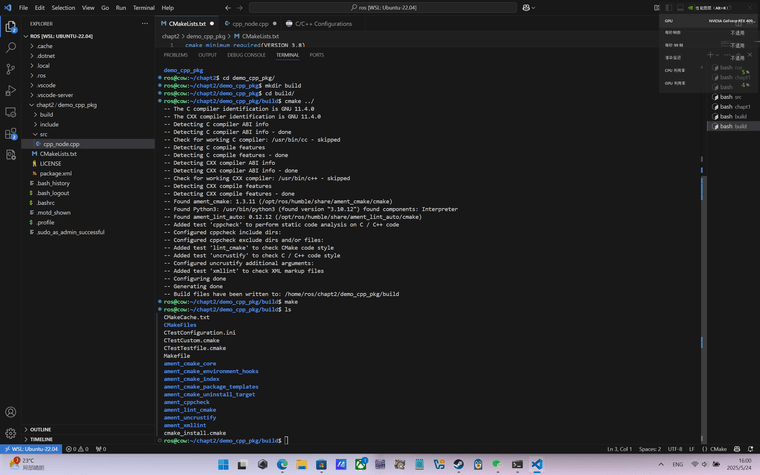Open the Copilot chat icon
Image resolution: width=760 pixels, height=475 pixels.
[x=526, y=8]
